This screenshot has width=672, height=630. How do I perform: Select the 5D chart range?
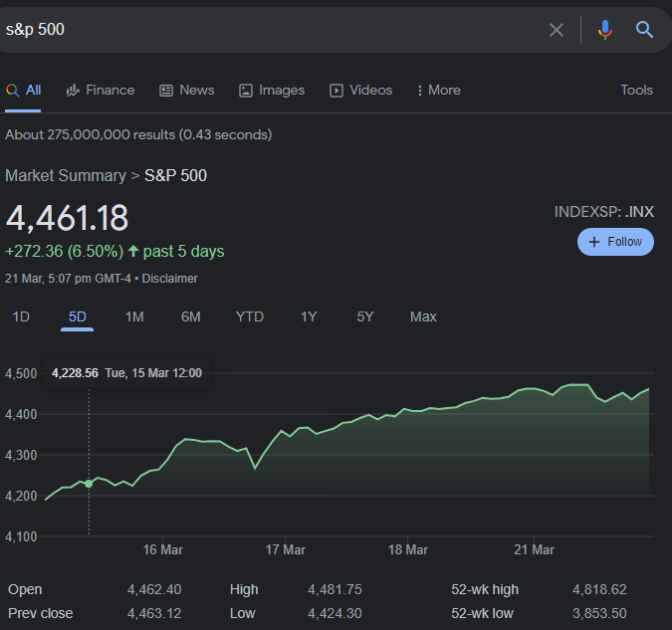[x=77, y=316]
